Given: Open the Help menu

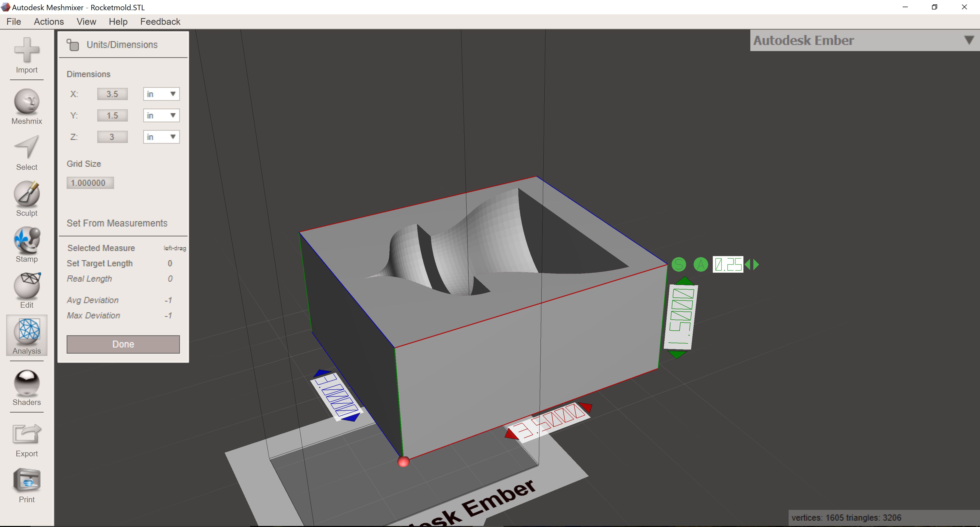Looking at the screenshot, I should click(x=118, y=22).
